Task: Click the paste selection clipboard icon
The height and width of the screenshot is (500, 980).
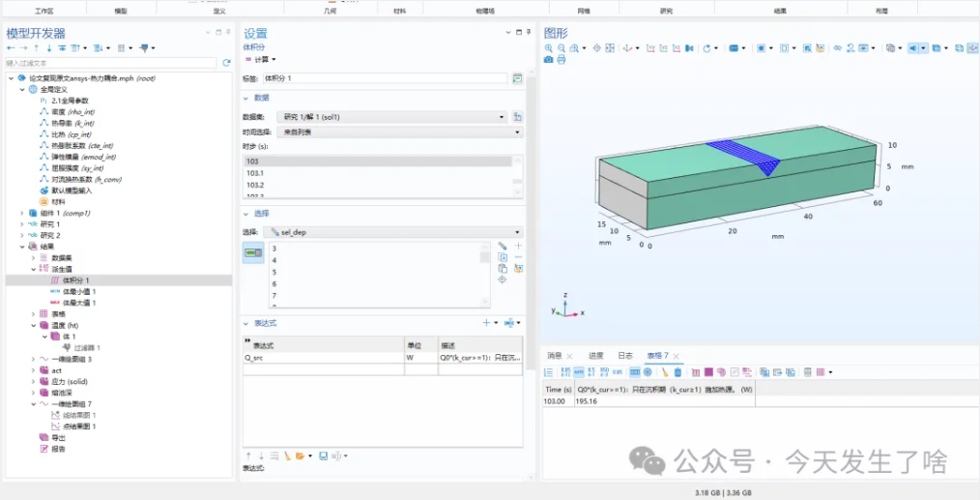Action: tap(502, 268)
